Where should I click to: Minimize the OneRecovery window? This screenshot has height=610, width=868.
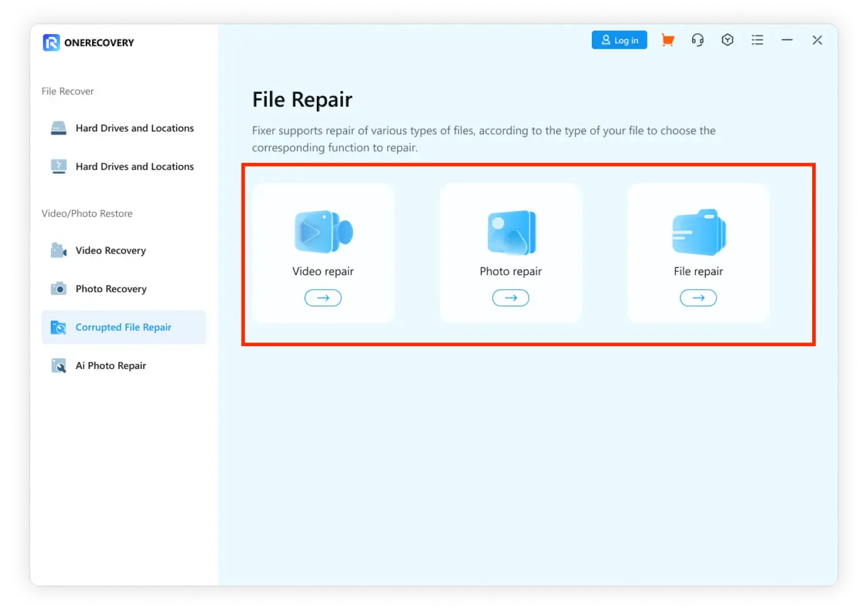coord(787,40)
